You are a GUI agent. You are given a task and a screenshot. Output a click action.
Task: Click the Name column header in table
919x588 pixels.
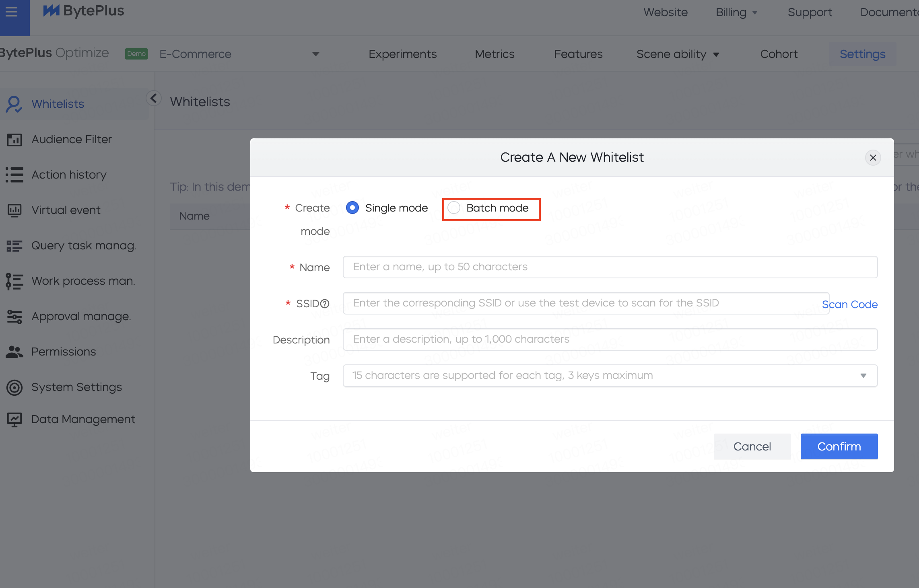point(194,216)
